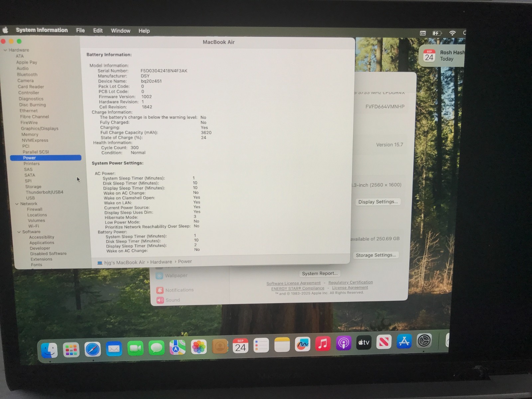The height and width of the screenshot is (399, 532).
Task: Select Thunderbolt/USB4 in the sidebar
Action: point(44,192)
